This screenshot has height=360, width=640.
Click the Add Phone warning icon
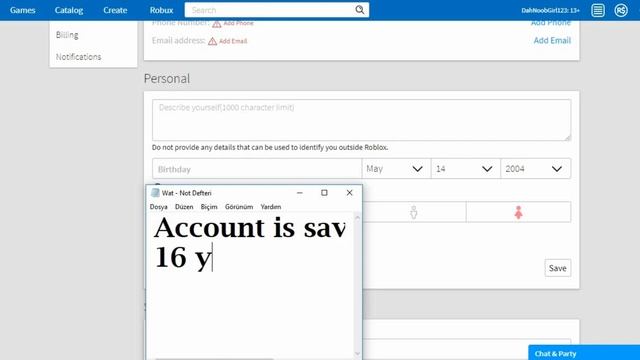coord(217,24)
